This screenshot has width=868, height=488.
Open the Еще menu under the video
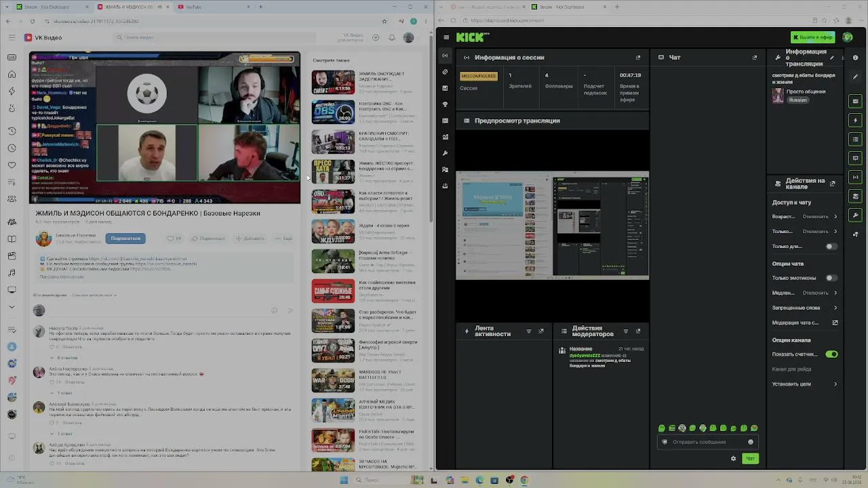coord(283,239)
